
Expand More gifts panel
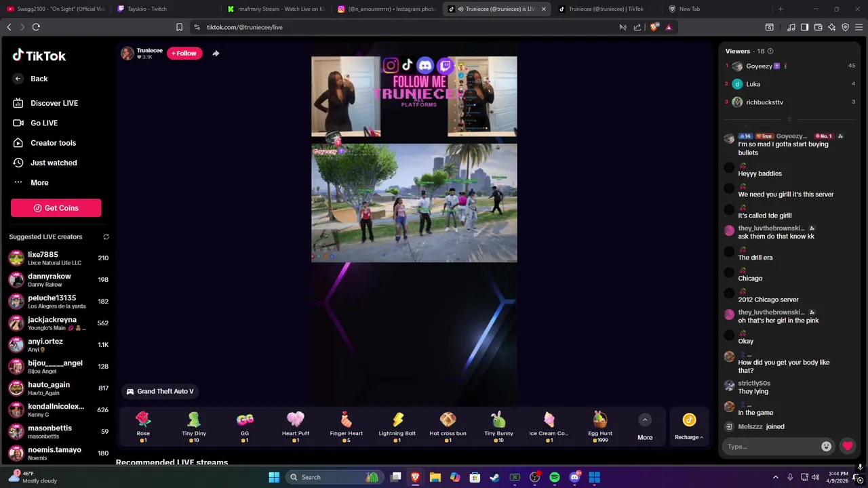[x=645, y=427]
